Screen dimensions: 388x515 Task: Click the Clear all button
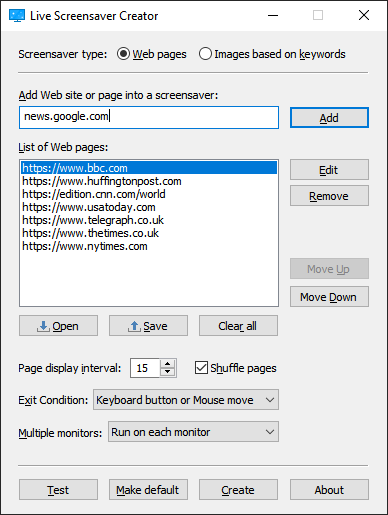click(238, 326)
